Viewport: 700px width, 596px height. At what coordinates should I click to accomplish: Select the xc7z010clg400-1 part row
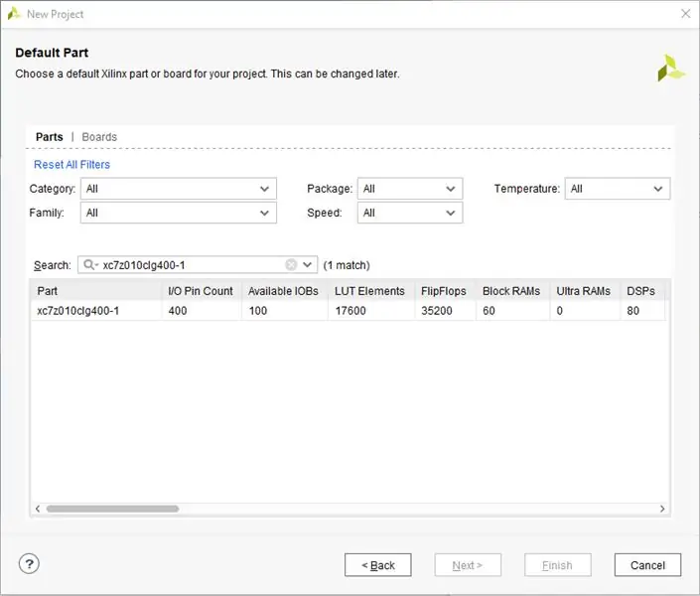tap(350, 311)
